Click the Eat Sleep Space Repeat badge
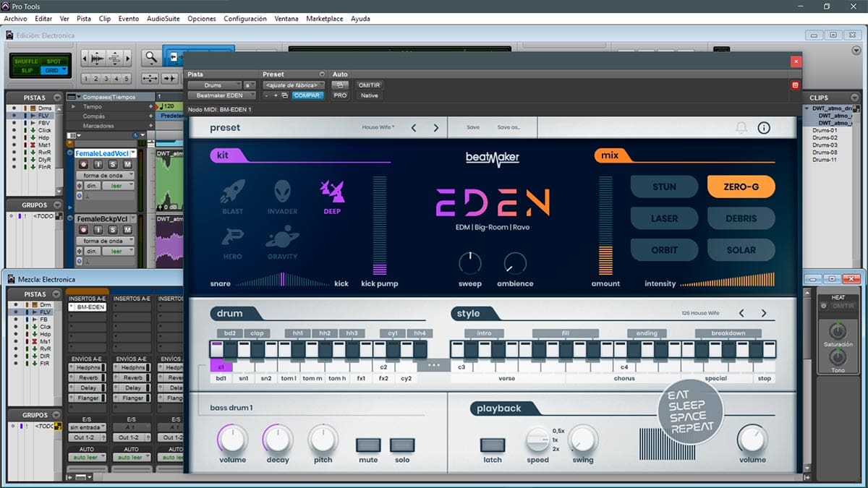The width and height of the screenshot is (868, 488). [x=691, y=411]
